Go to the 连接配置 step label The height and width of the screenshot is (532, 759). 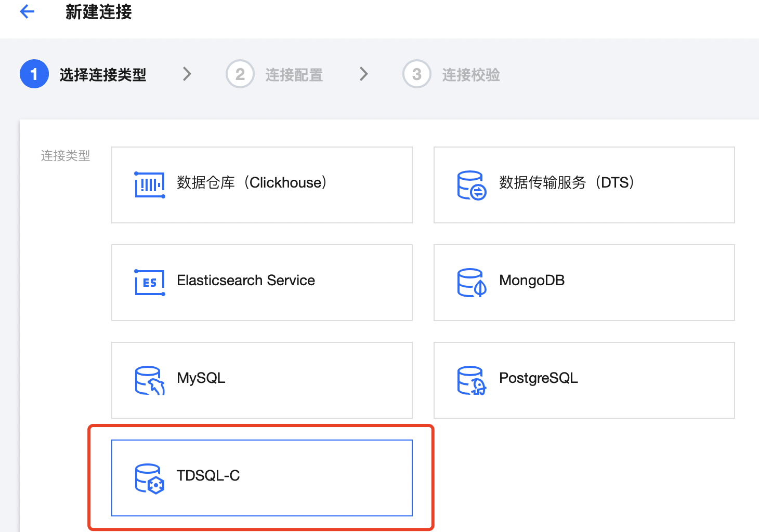coord(294,75)
